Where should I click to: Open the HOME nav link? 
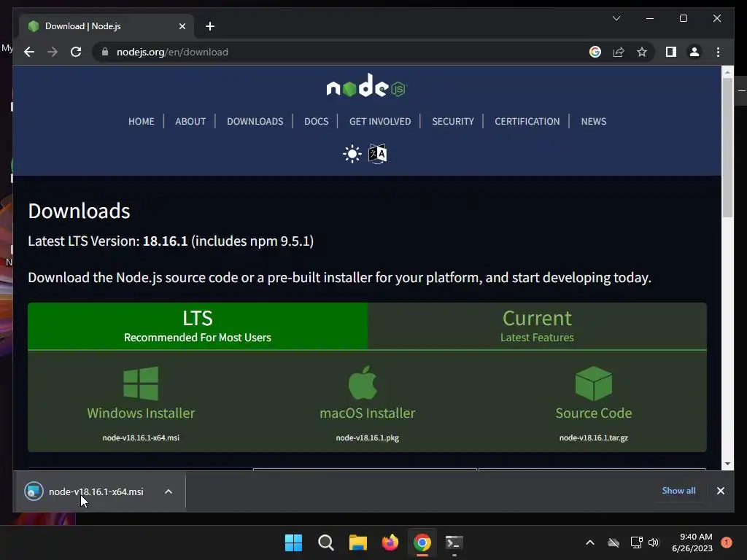click(x=141, y=122)
